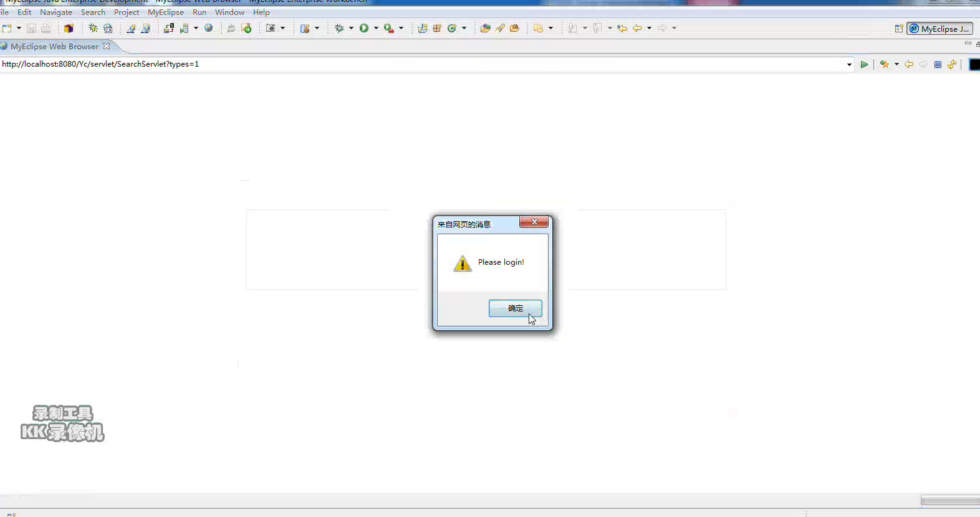The image size is (980, 517).
Task: Click the Print toolbar icon
Action: coord(46,28)
